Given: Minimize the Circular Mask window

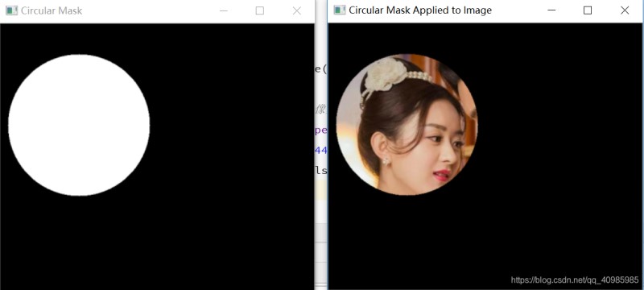Looking at the screenshot, I should tap(224, 10).
